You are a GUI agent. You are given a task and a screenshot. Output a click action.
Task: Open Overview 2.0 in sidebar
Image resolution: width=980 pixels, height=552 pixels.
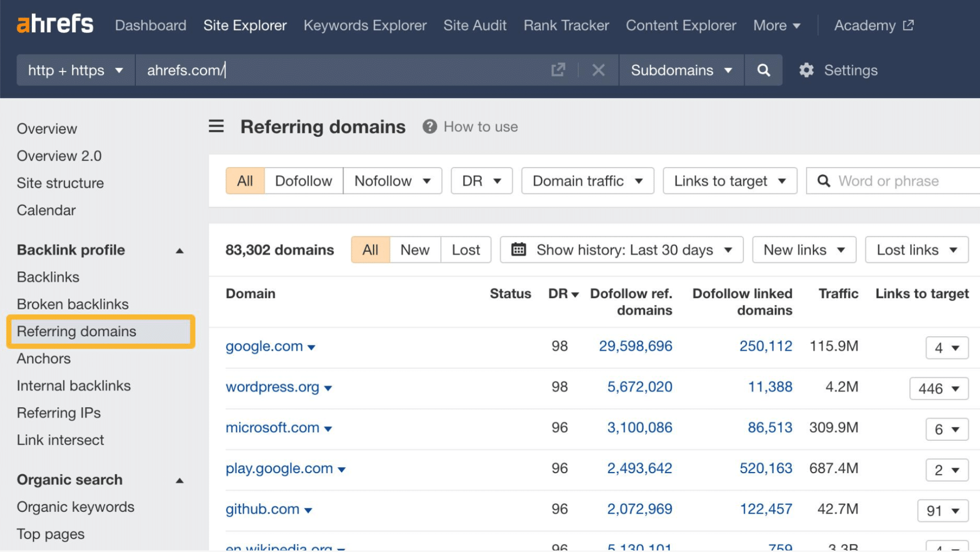pos(59,156)
